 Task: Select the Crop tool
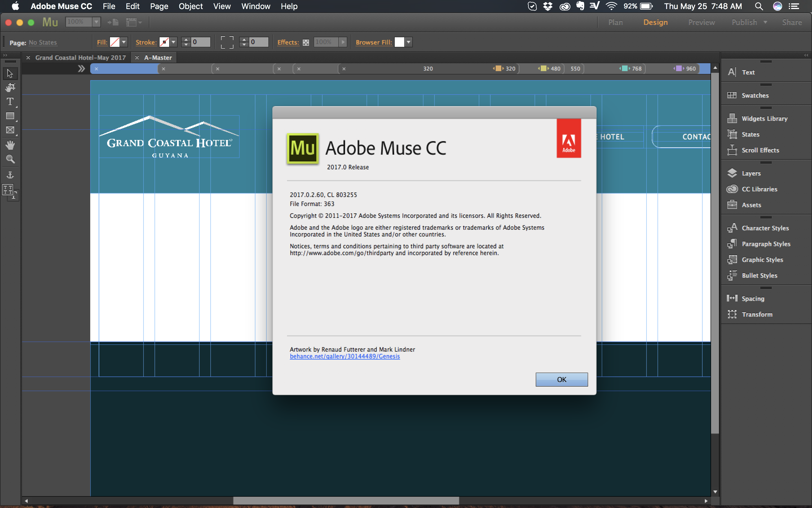[10, 87]
